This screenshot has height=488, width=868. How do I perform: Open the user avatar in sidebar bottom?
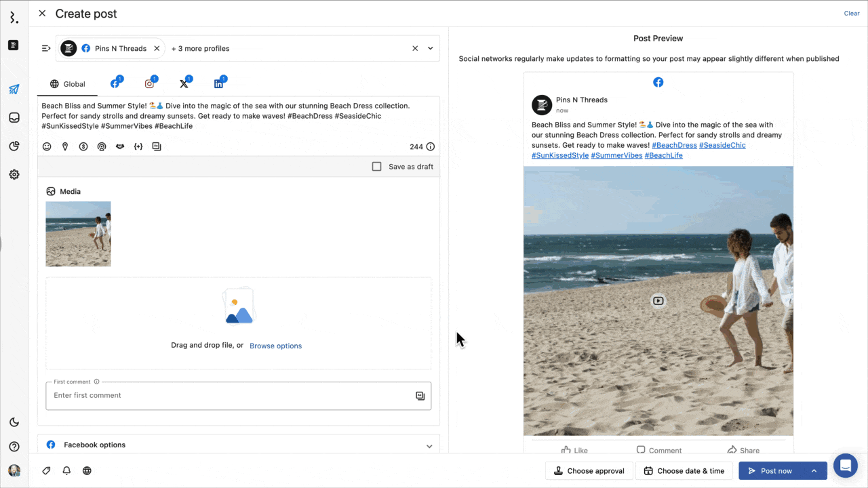14,470
